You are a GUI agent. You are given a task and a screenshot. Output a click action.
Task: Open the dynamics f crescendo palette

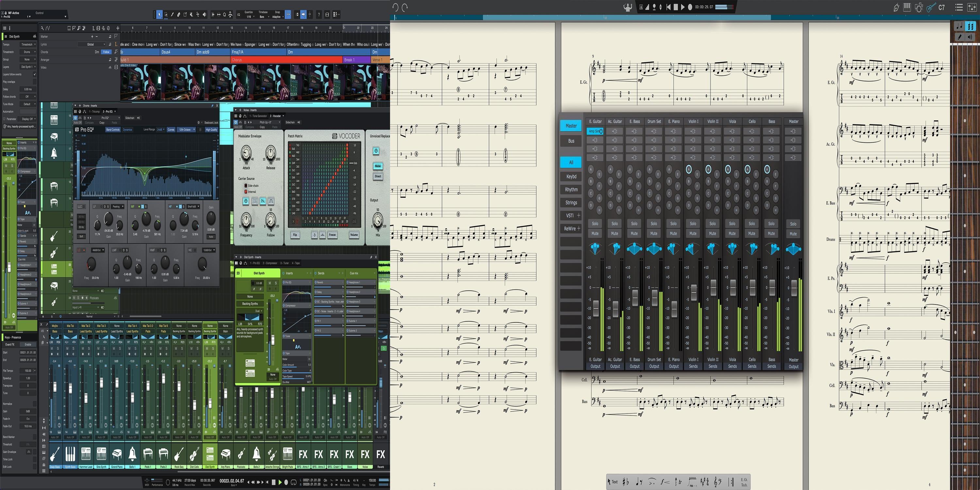click(x=665, y=482)
